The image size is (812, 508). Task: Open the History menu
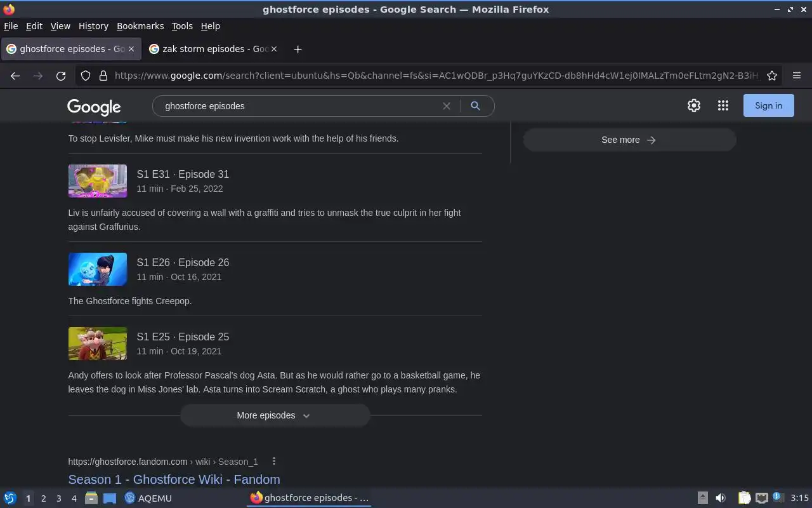point(93,26)
